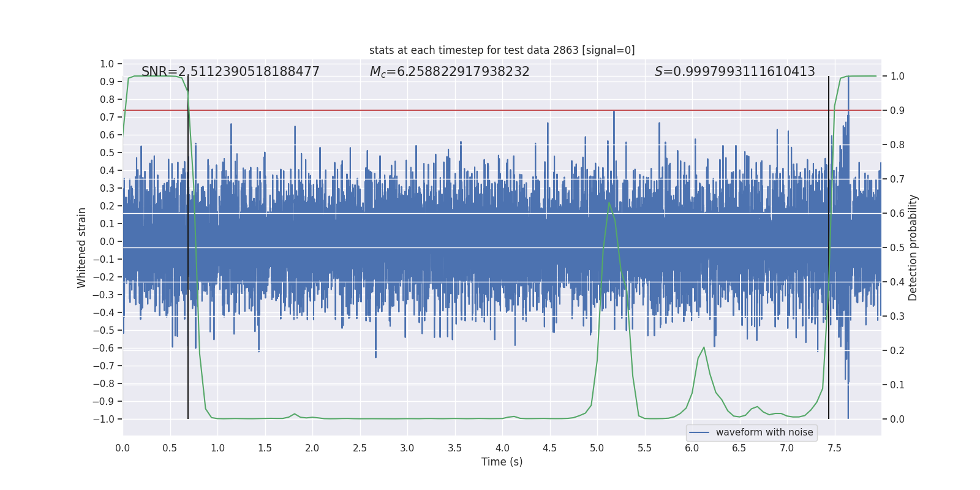This screenshot has height=490, width=980.
Task: Click the 7.5 tick label on the time axis
Action: point(834,448)
